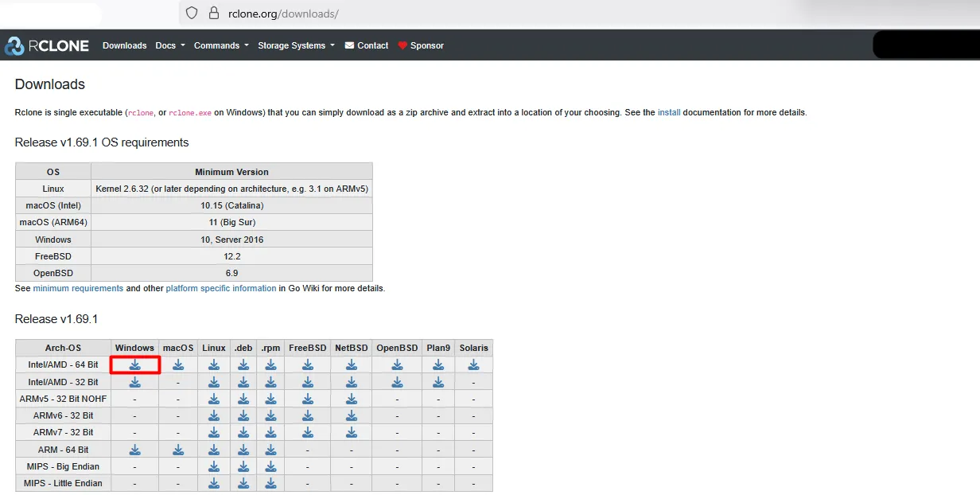Click the 'ARMv5 - 32 Bit NOHF' row label

63,399
